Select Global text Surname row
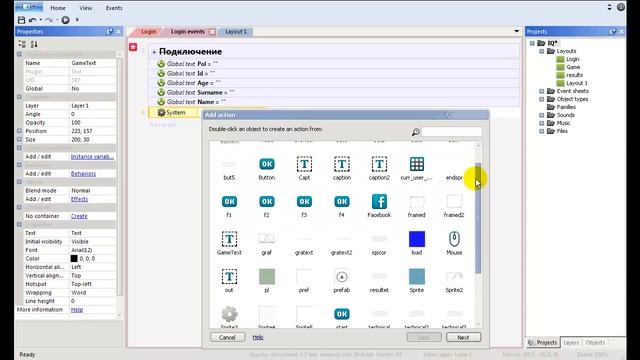 334,93
